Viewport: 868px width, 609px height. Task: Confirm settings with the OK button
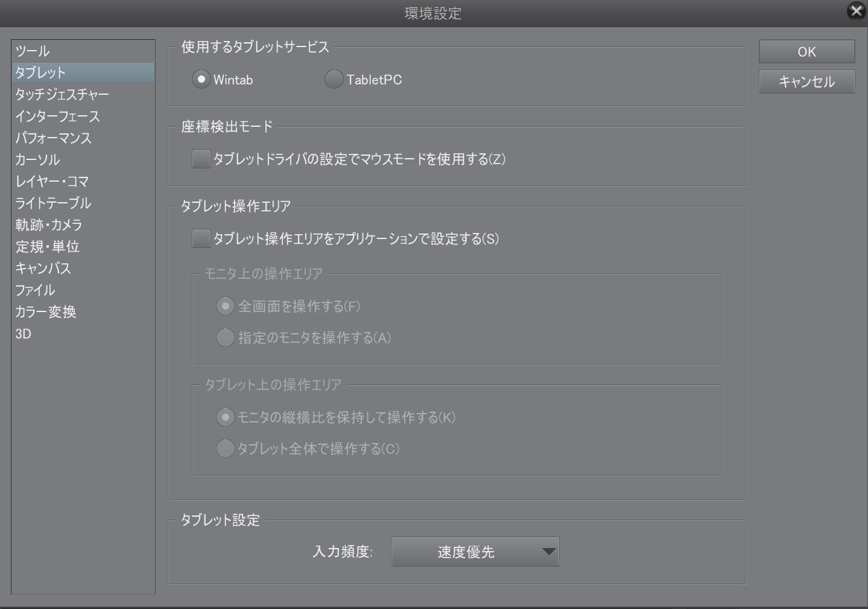pos(806,51)
